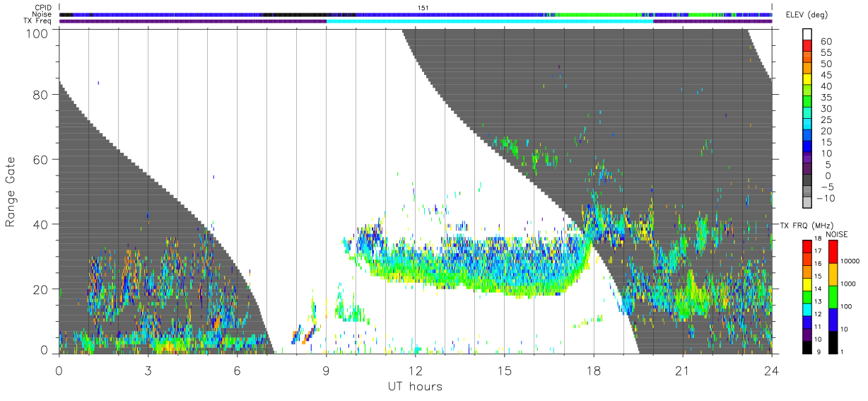Pick the black swatch in TX FRQ legend

(x=808, y=347)
